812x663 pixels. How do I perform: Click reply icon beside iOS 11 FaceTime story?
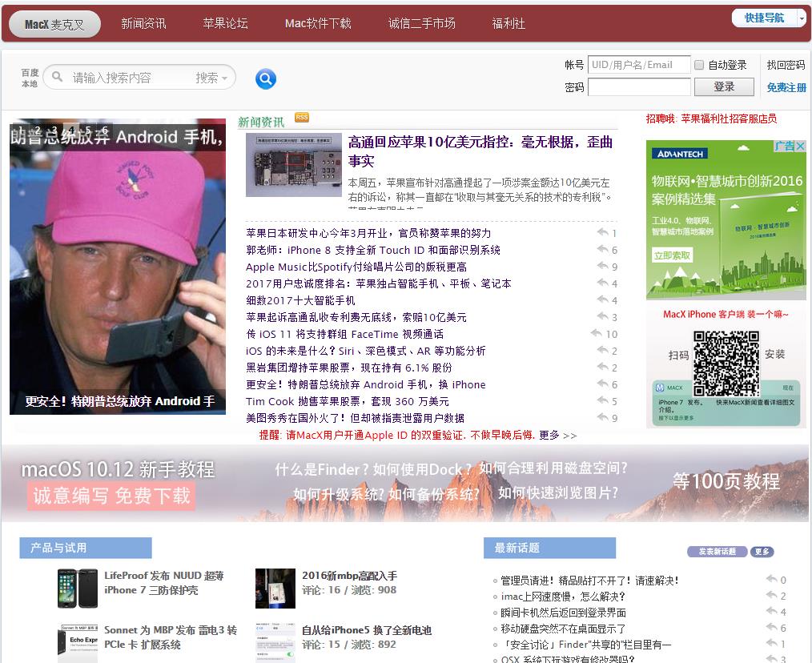(x=597, y=334)
